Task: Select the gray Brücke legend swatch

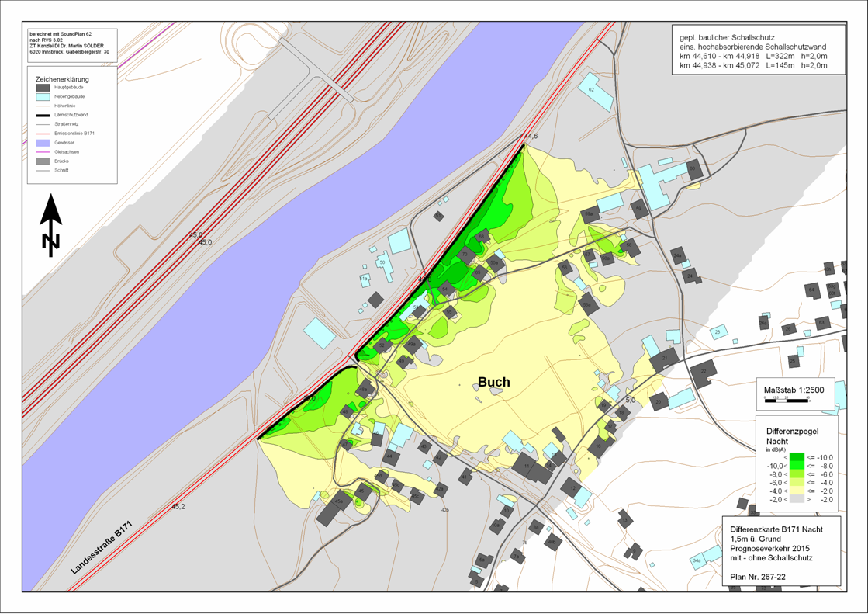Action: click(43, 161)
